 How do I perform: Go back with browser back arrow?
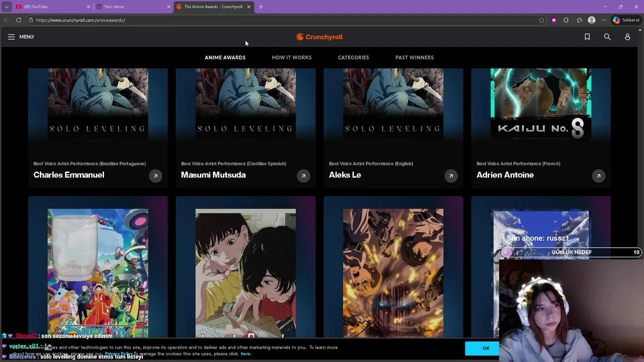click(7, 20)
